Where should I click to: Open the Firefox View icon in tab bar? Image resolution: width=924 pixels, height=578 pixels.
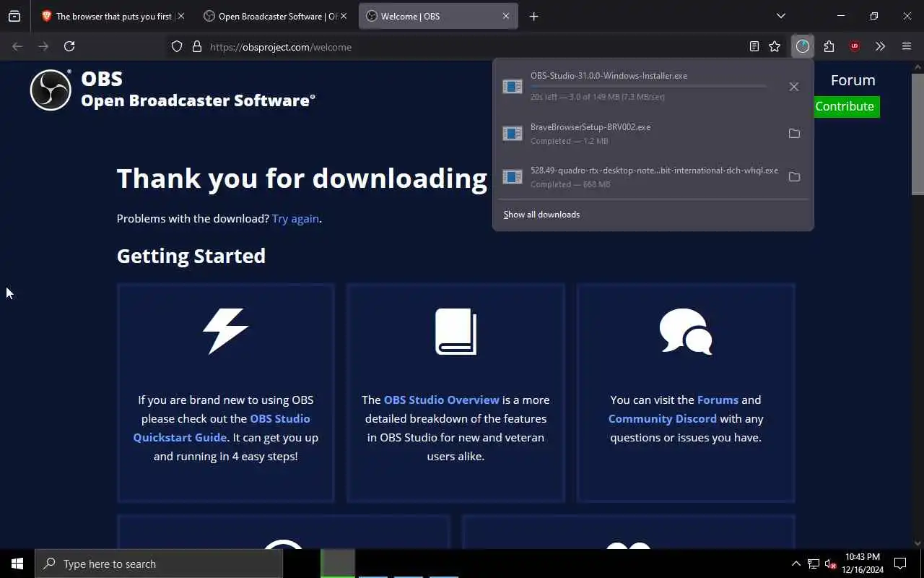(14, 16)
